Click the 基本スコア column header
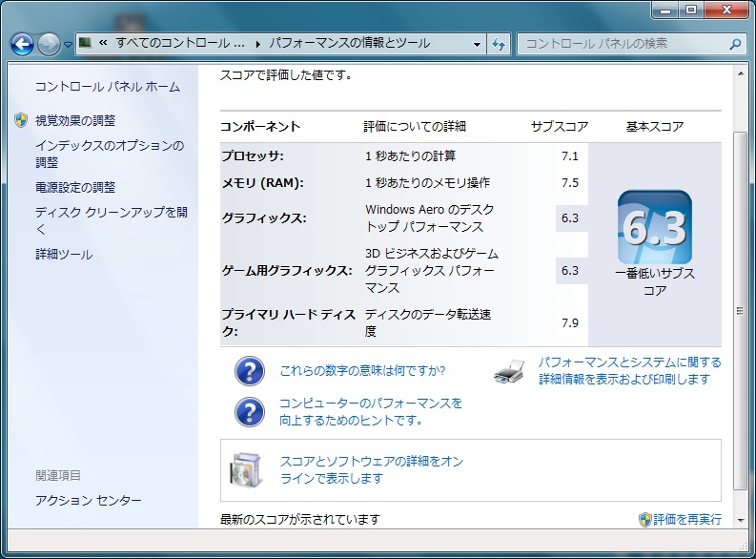 [655, 126]
